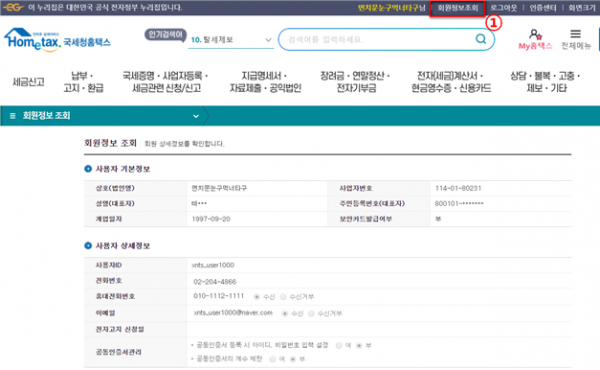The image size is (600, 370).
Task: Click the blue 사용자 상세정보 section icon
Action: tap(88, 245)
